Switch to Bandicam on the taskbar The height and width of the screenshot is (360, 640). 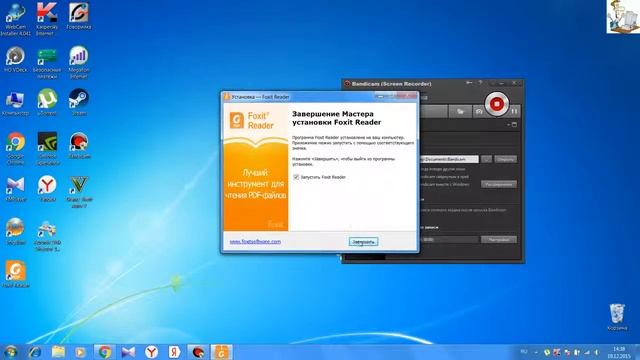click(x=198, y=352)
